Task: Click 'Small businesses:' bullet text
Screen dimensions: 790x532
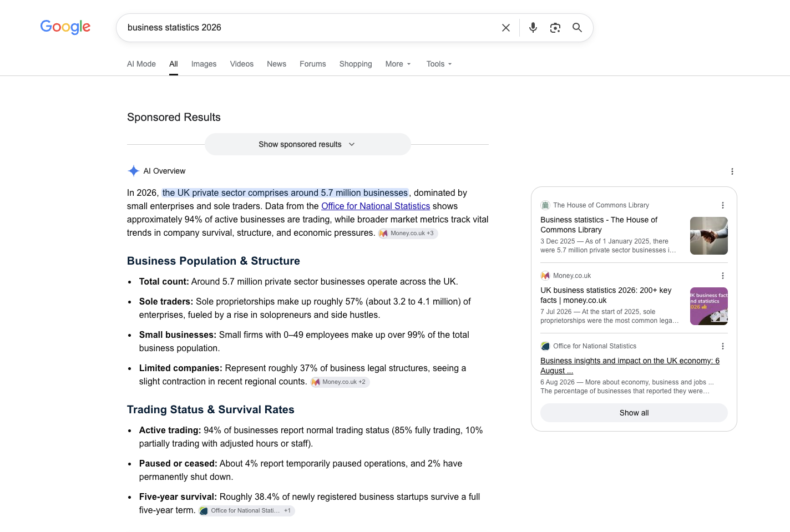Action: [x=178, y=335]
